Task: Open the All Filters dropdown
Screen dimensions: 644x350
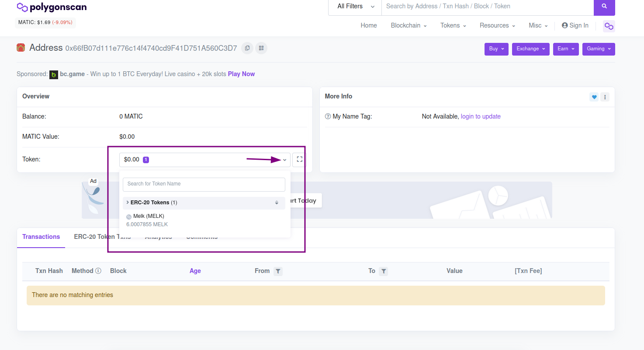Action: [356, 7]
